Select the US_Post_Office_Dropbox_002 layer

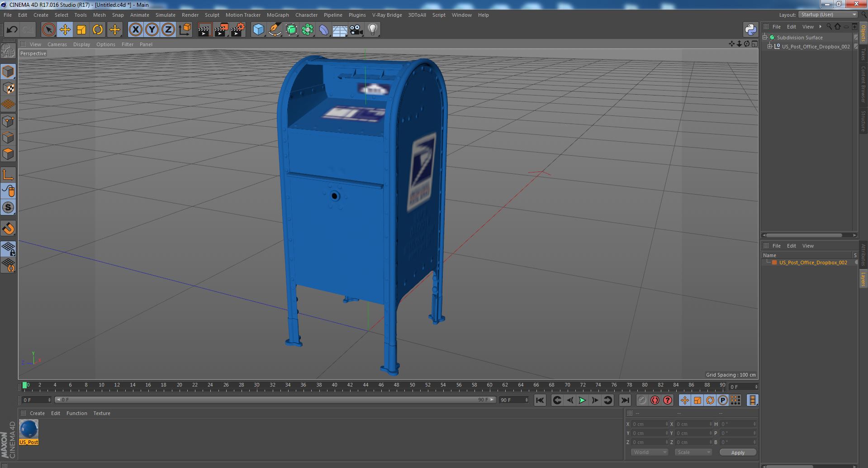(813, 263)
